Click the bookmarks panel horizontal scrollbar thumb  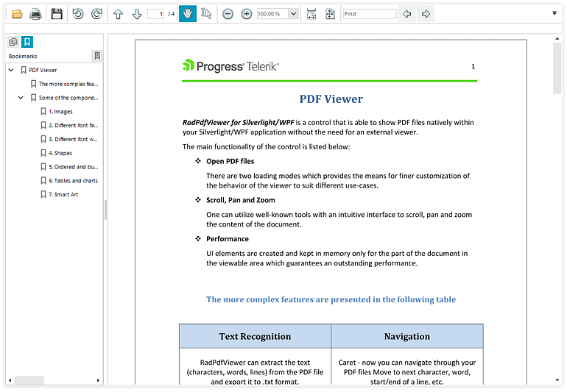(29, 380)
